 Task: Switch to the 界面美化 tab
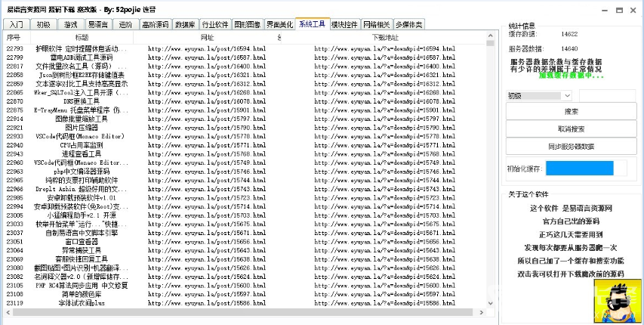(x=279, y=25)
